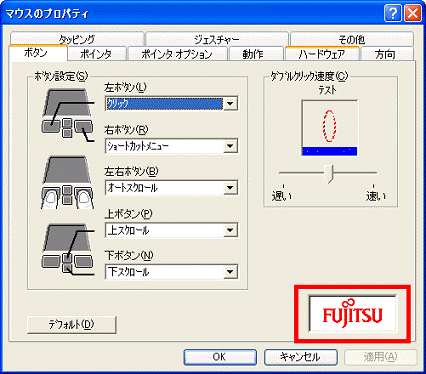Click the double-click test area box
The height and width of the screenshot is (374, 426).
coord(330,128)
